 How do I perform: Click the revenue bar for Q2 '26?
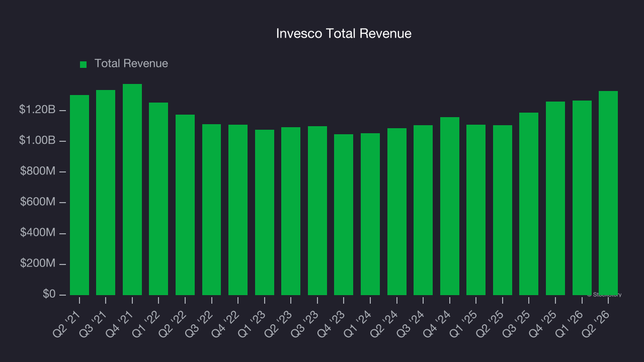click(608, 193)
